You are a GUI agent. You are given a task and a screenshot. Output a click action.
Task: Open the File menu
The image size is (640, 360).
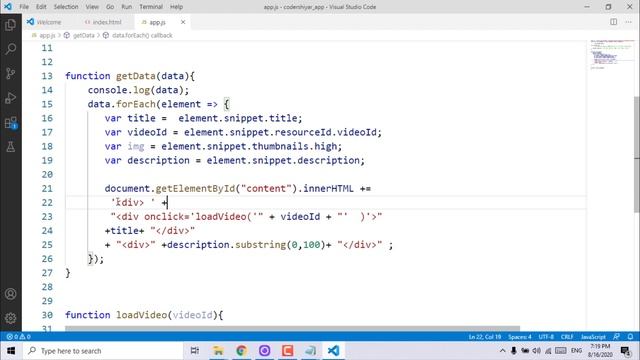(24, 7)
